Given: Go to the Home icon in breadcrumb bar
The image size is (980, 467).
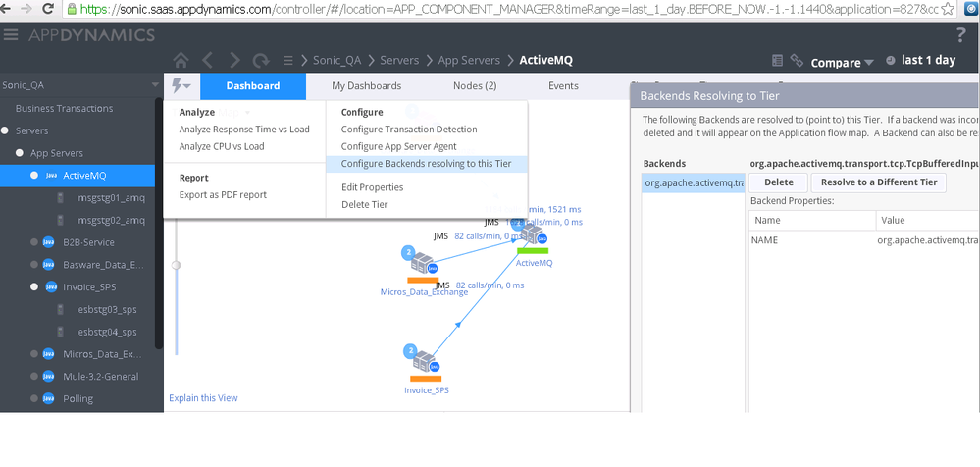Looking at the screenshot, I should (x=181, y=60).
